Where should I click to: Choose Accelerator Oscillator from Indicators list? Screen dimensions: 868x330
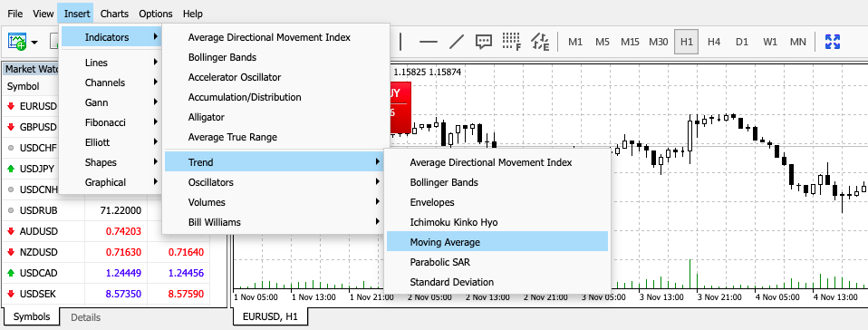coord(275,77)
